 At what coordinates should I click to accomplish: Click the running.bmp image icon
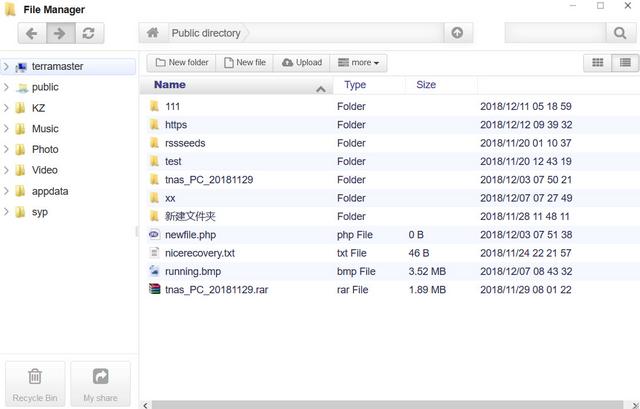point(154,271)
